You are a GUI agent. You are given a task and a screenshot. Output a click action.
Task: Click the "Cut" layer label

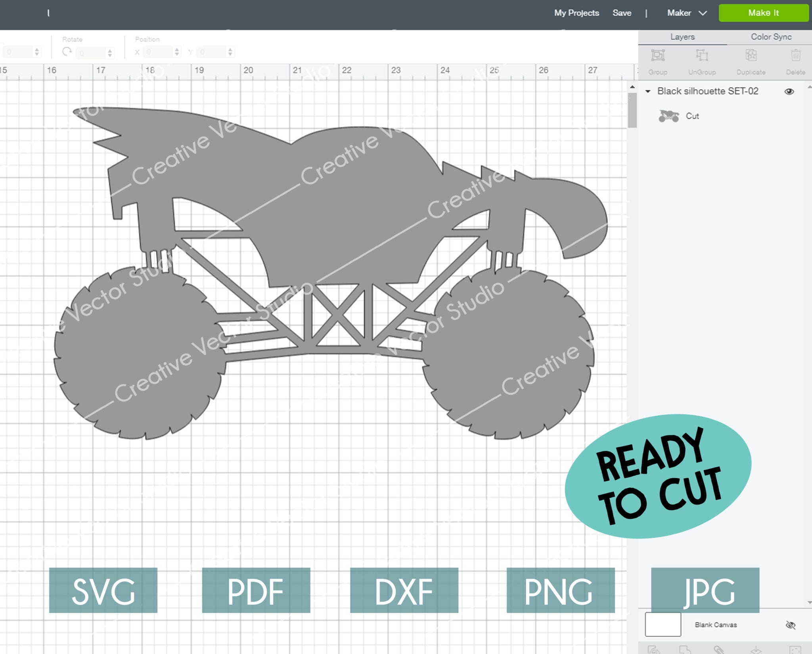(x=692, y=116)
